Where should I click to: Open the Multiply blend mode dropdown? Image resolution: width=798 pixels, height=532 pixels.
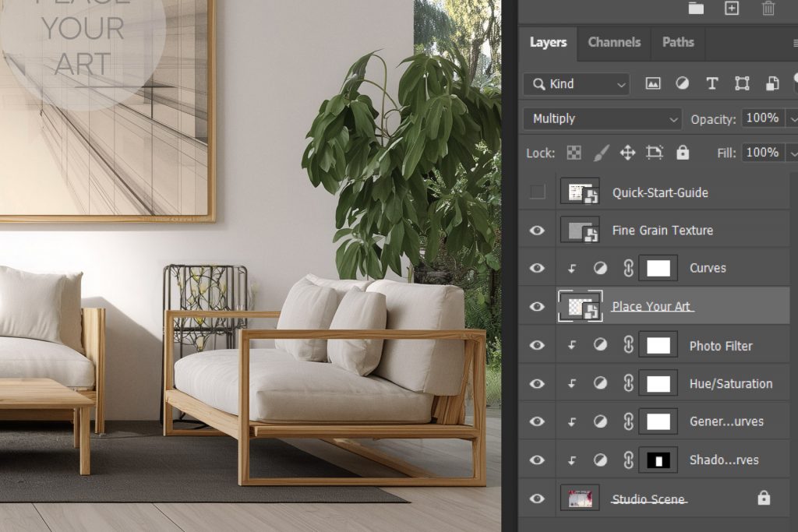602,119
